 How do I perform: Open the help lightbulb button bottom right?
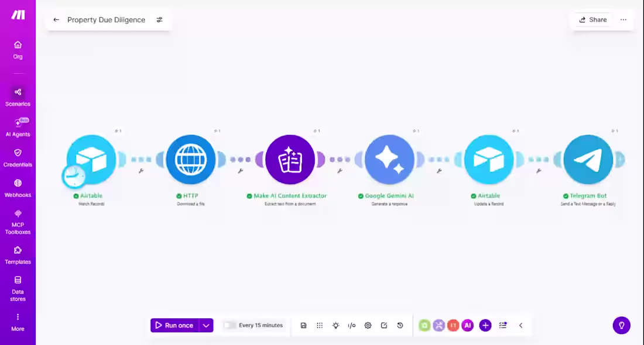tap(621, 325)
